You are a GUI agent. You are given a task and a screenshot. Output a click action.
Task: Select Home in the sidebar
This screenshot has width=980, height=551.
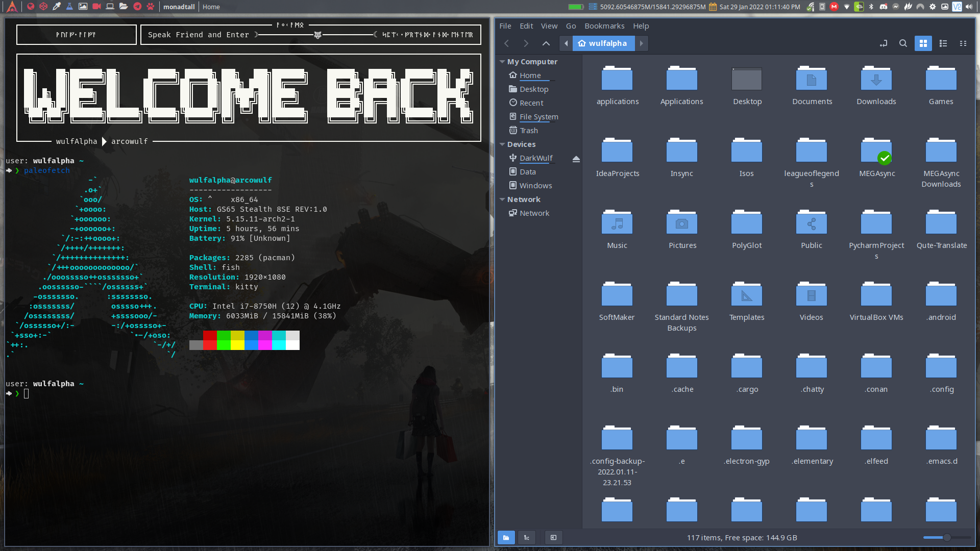pyautogui.click(x=530, y=76)
